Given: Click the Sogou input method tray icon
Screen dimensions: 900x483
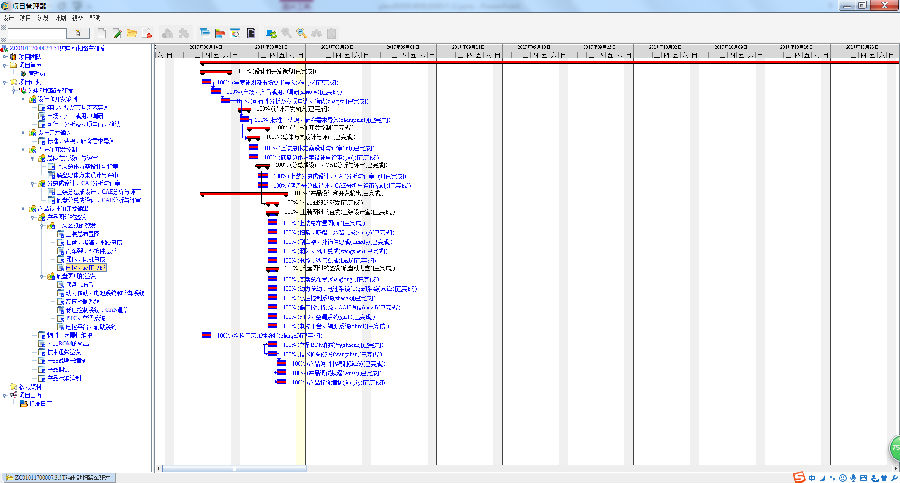Looking at the screenshot, I should [800, 477].
